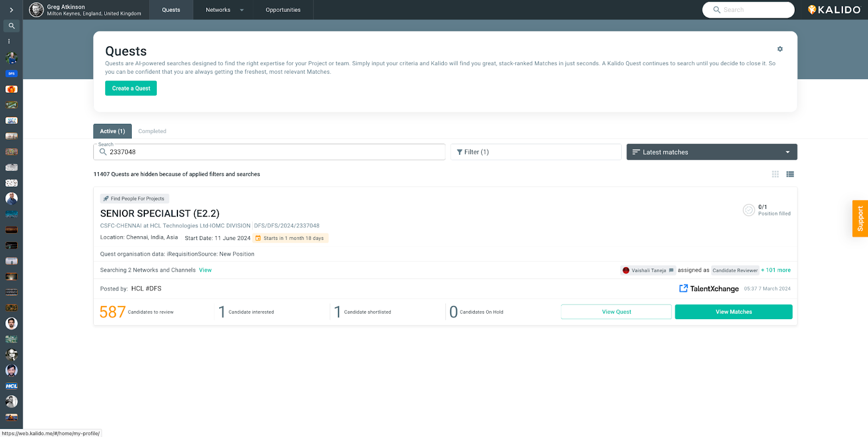This screenshot has width=868, height=437.
Task: Click the View link for networks and channels
Action: (205, 270)
